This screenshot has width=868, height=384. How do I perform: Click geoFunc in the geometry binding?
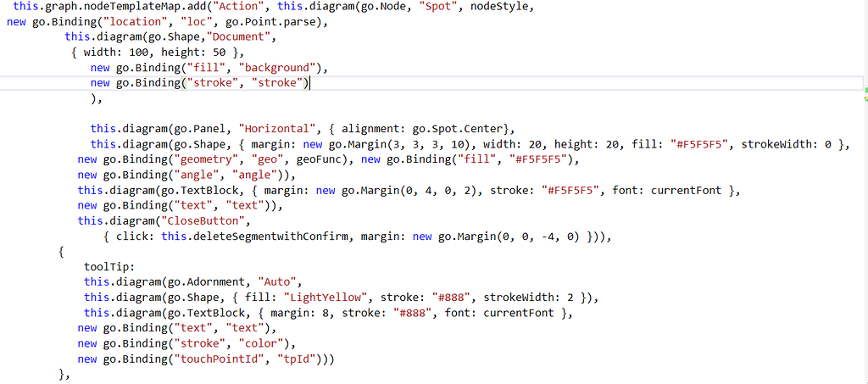(x=325, y=159)
